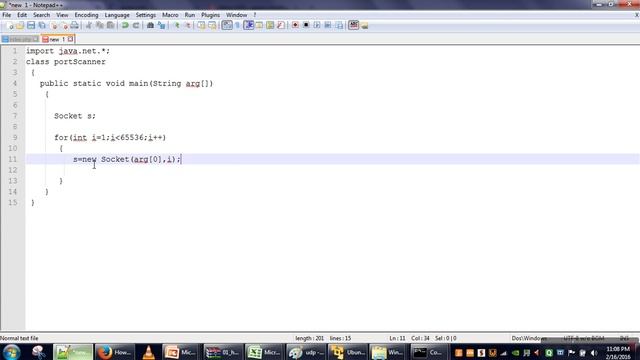Image resolution: width=640 pixels, height=360 pixels.
Task: Close the 'new 1' tab with its X
Action: coord(71,39)
